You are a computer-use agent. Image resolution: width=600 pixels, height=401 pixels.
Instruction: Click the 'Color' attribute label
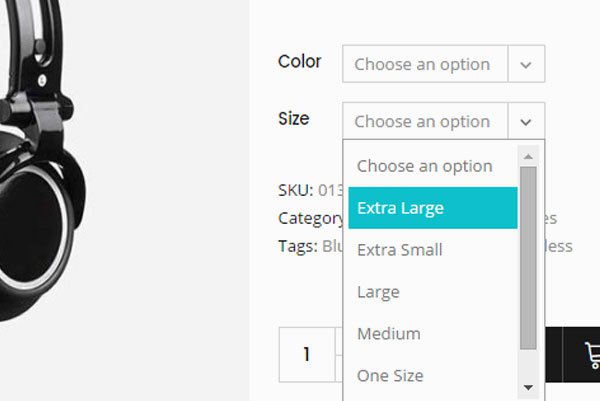pyautogui.click(x=299, y=62)
